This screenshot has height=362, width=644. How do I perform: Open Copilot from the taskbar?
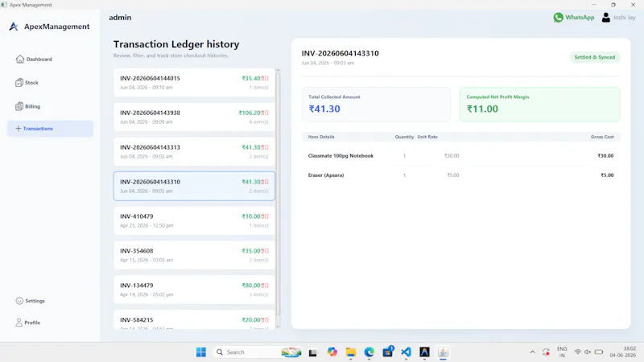pos(332,352)
